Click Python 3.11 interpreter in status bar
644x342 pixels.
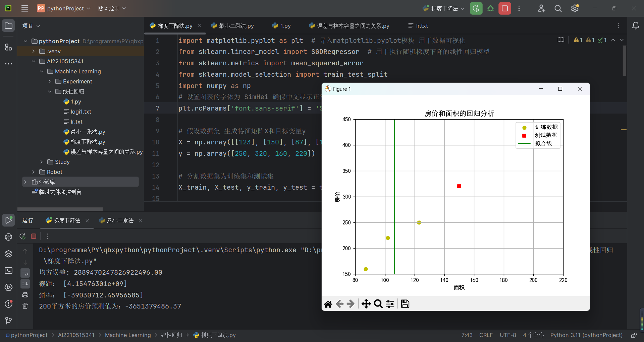pyautogui.click(x=586, y=335)
